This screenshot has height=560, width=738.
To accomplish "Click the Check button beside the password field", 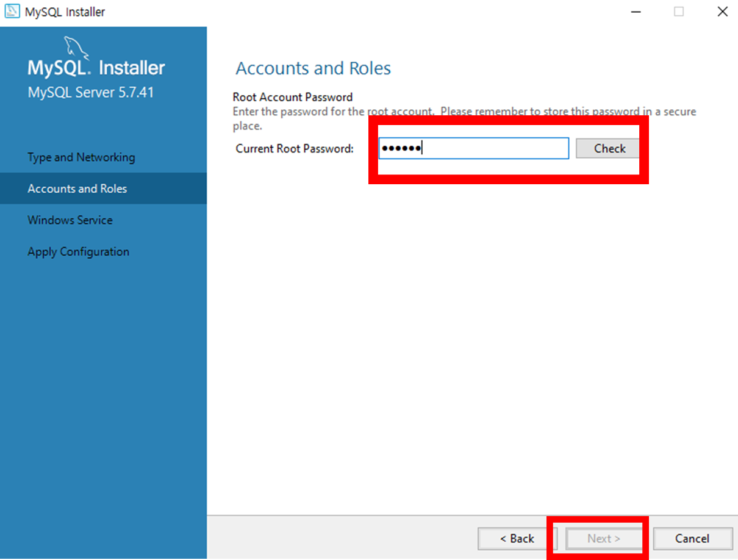I will tap(609, 148).
